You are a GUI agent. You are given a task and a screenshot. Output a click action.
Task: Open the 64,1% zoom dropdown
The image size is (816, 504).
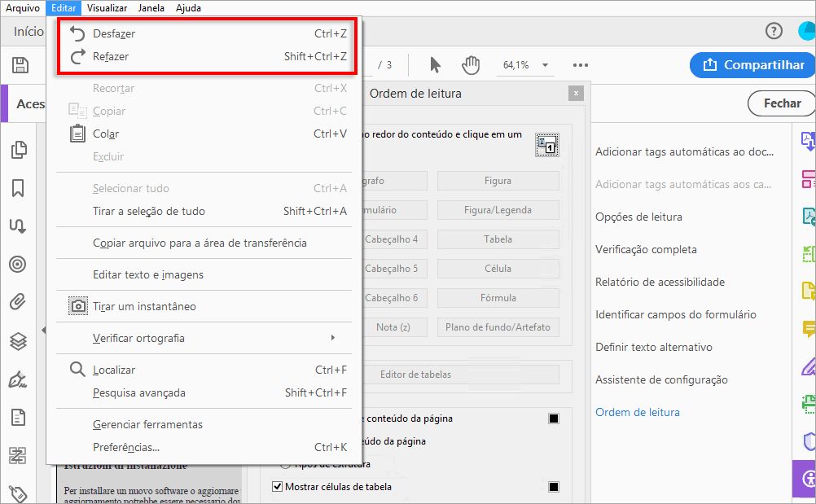[x=544, y=65]
